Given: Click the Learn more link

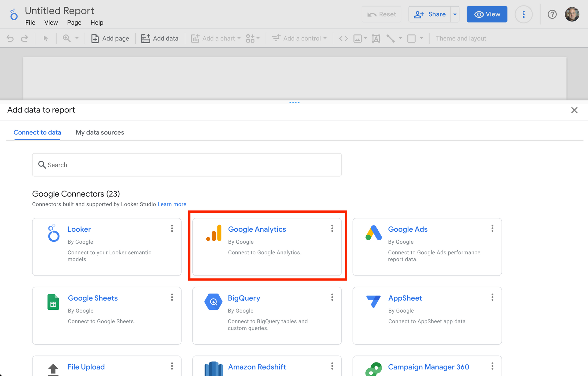Looking at the screenshot, I should 172,204.
